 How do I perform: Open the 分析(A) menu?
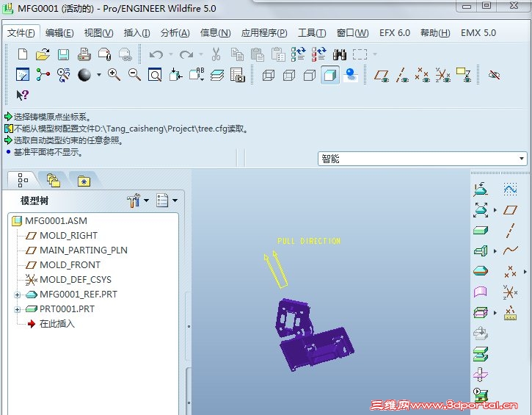click(x=175, y=33)
